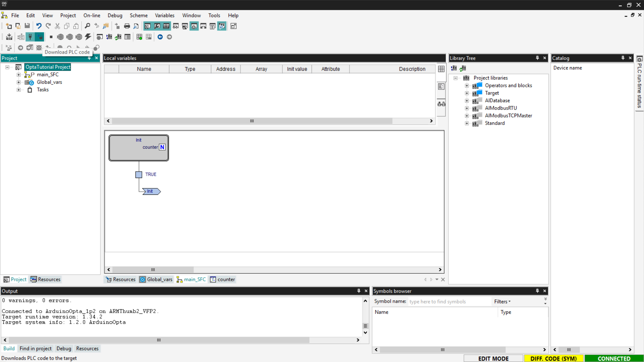Open the On-line menu
644x362 pixels.
92,15
